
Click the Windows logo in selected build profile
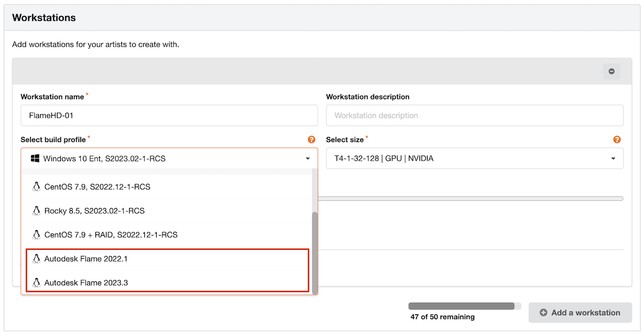(x=34, y=158)
